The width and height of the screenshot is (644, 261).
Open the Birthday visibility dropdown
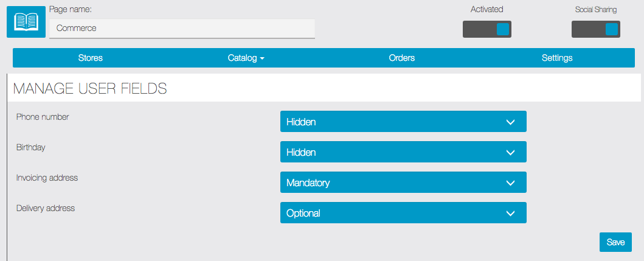tap(403, 151)
